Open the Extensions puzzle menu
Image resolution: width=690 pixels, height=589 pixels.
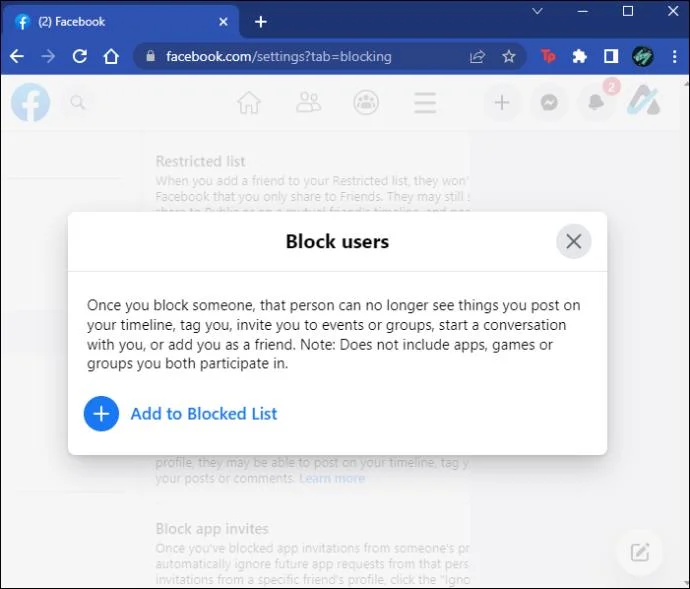pyautogui.click(x=580, y=56)
